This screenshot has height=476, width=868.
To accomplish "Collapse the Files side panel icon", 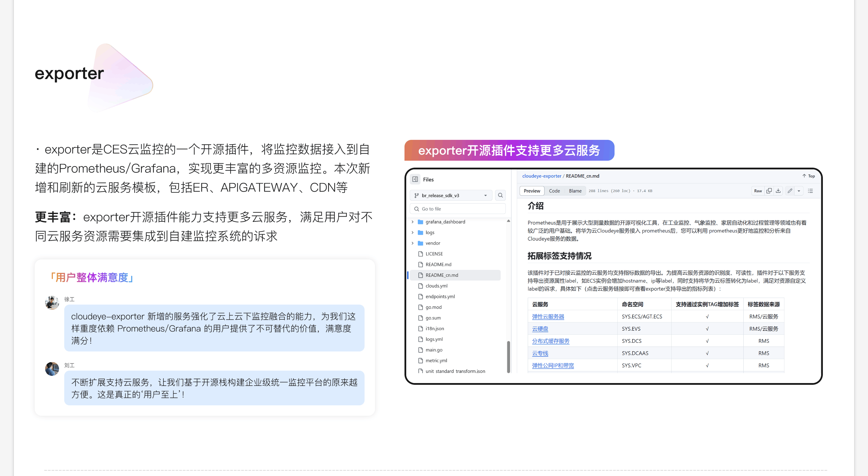I will tap(415, 179).
